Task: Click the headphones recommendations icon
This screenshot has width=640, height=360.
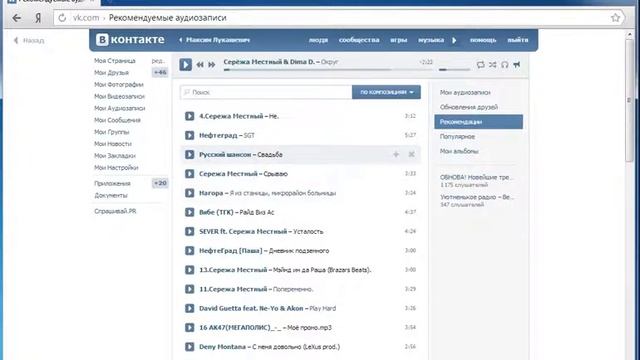Action: 504,65
